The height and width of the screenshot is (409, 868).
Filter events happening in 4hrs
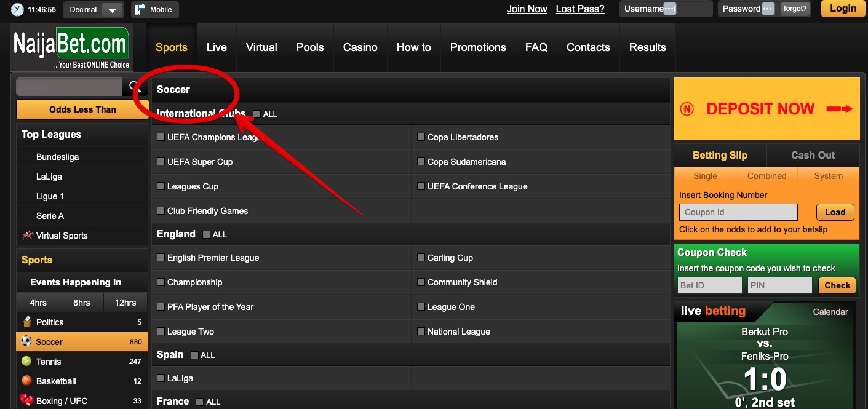point(38,303)
